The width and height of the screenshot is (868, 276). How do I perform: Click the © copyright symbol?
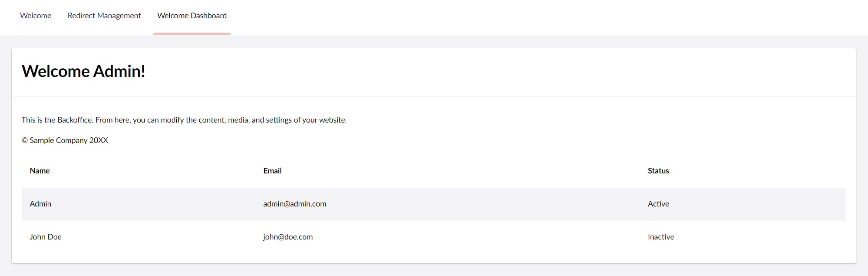(x=25, y=140)
